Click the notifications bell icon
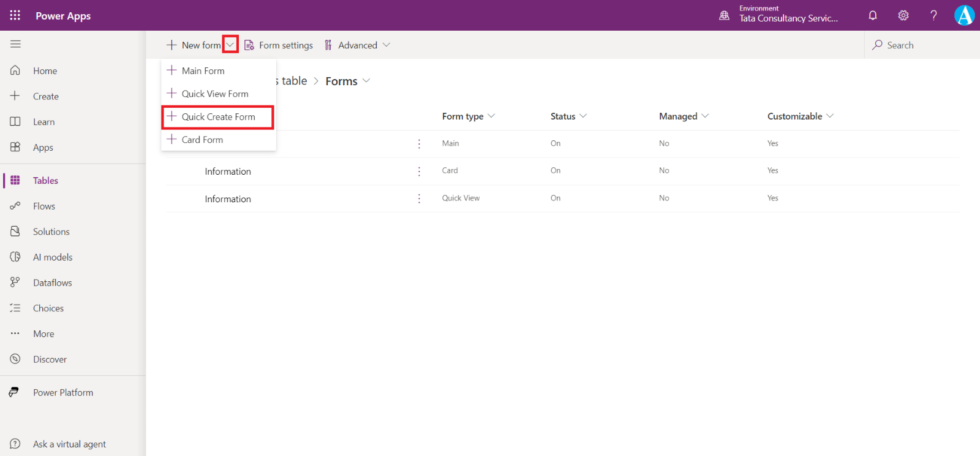Viewport: 980px width, 456px height. coord(873,15)
